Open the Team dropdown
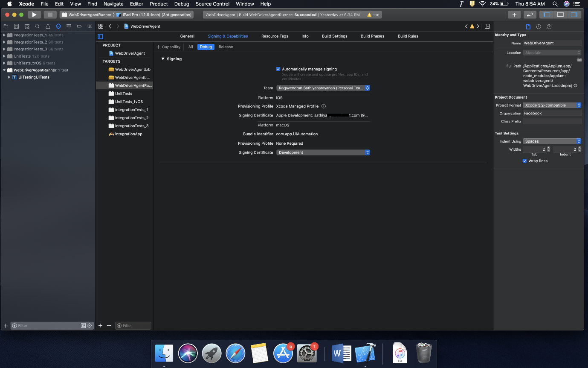This screenshot has width=588, height=368. (x=323, y=88)
